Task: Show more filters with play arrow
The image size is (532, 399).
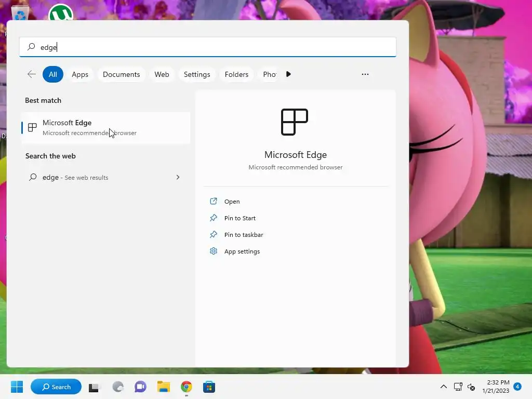Action: (288, 74)
